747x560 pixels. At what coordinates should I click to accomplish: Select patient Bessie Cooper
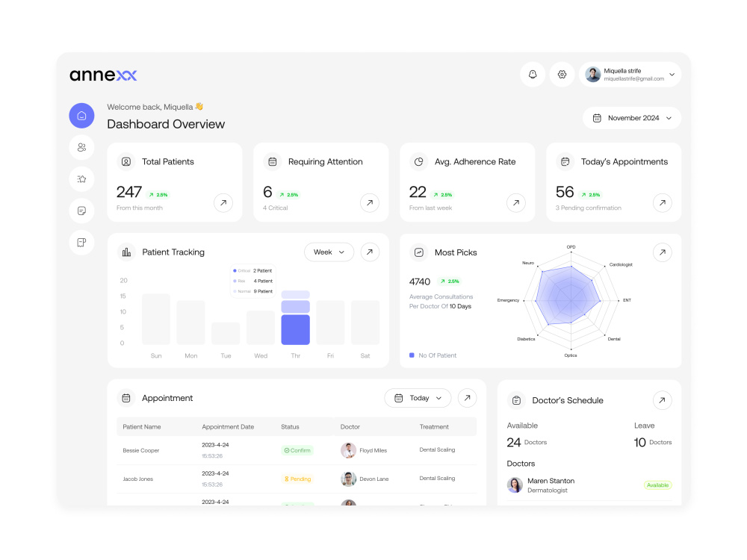pyautogui.click(x=141, y=450)
